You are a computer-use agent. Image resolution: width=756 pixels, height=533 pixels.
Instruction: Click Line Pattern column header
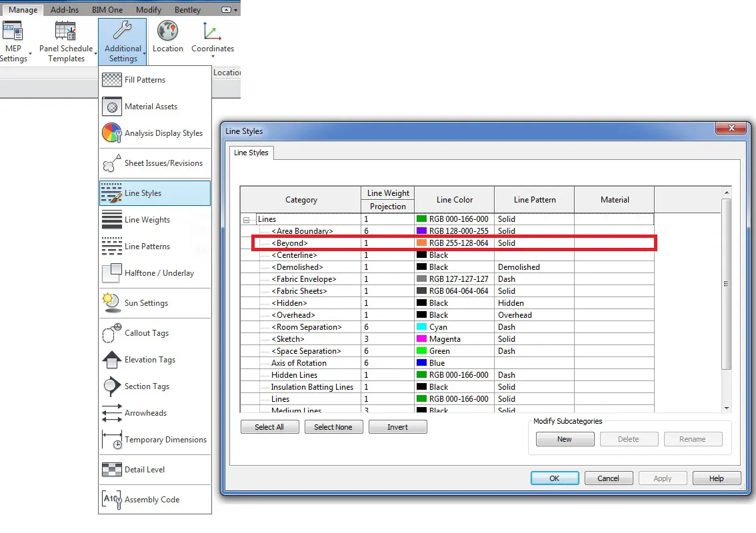pos(534,199)
